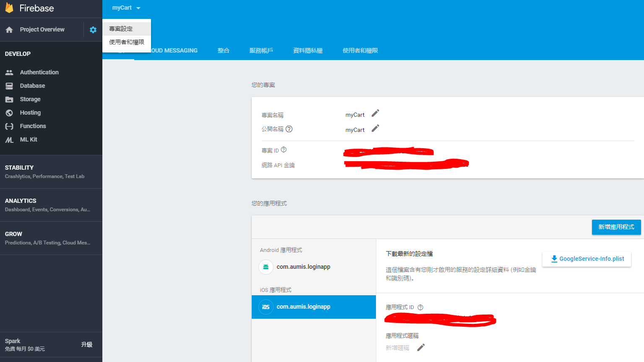Edit public name with pencil icon

pyautogui.click(x=375, y=128)
